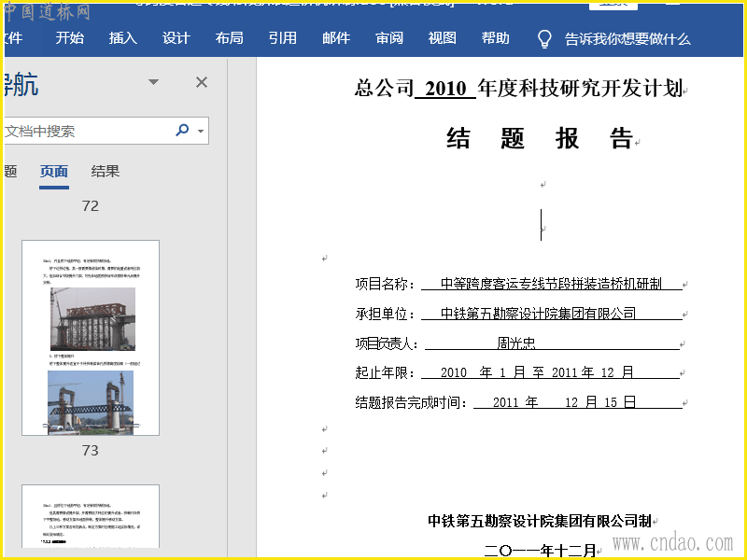Switch to the 结果 navigation tab

106,172
